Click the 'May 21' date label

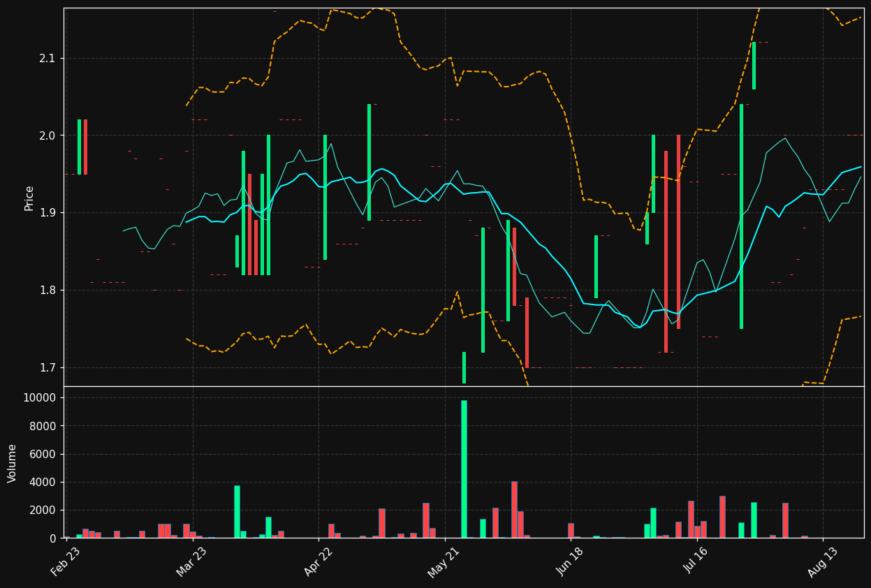444,561
